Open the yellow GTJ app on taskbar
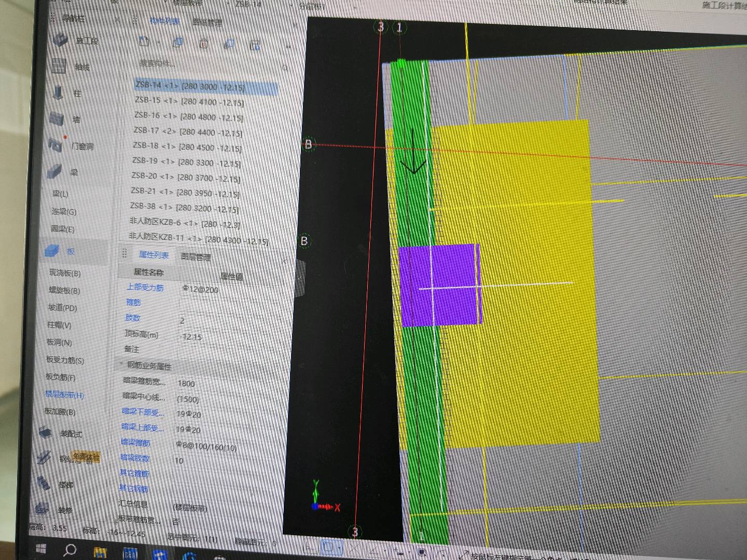This screenshot has height=560, width=747. [100, 552]
